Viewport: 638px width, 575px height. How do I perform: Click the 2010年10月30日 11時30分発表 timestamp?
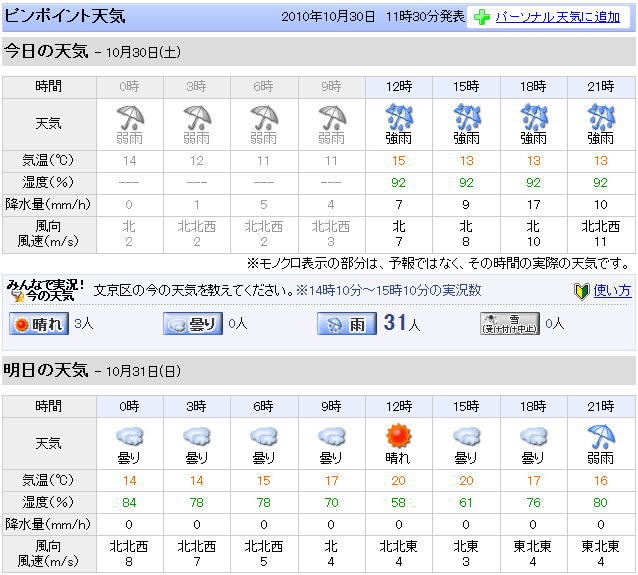pyautogui.click(x=373, y=17)
